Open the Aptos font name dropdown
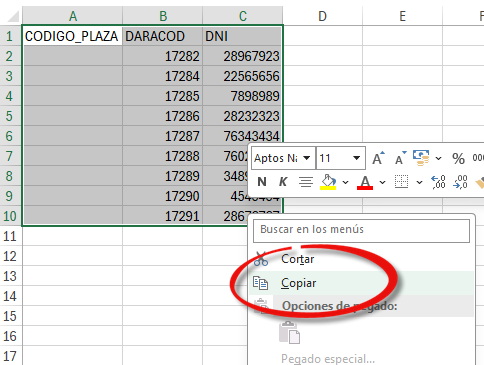The width and height of the screenshot is (484, 365). pos(307,158)
